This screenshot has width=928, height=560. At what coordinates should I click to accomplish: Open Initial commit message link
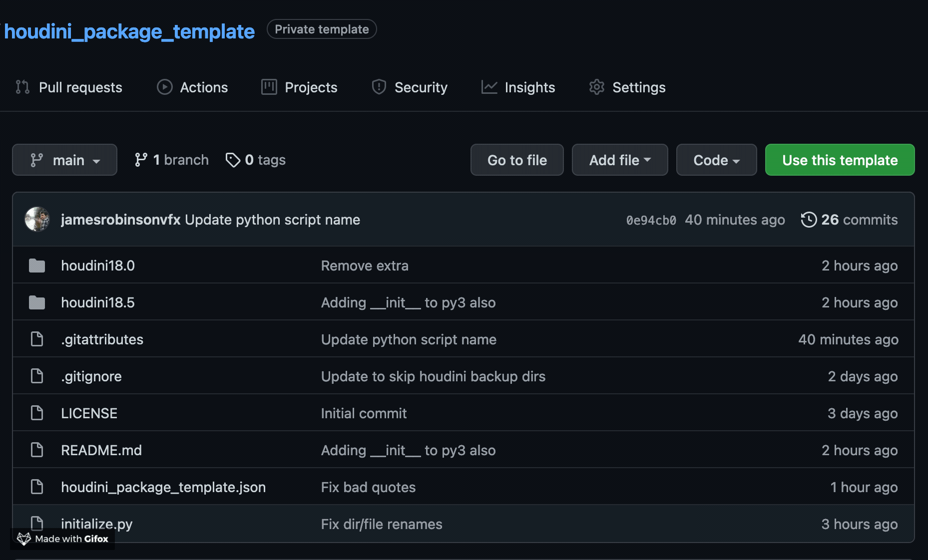(364, 413)
